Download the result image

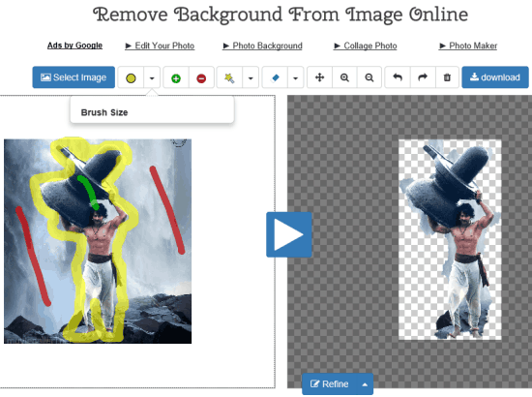495,77
